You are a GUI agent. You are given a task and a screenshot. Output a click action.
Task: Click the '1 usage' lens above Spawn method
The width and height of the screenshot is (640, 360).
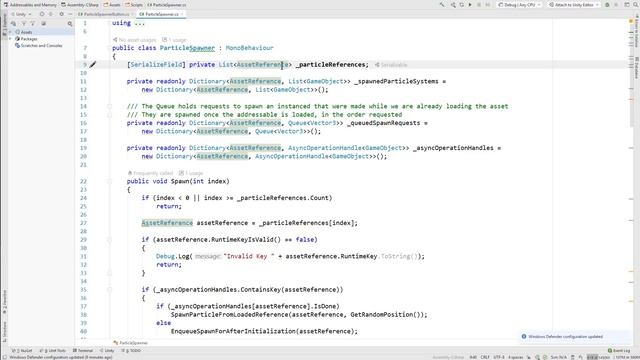191,173
